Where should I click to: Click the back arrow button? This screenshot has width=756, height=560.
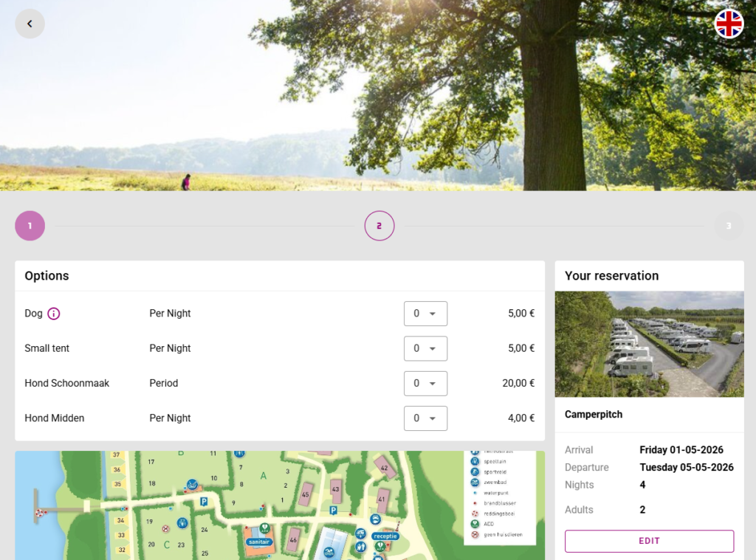(30, 24)
